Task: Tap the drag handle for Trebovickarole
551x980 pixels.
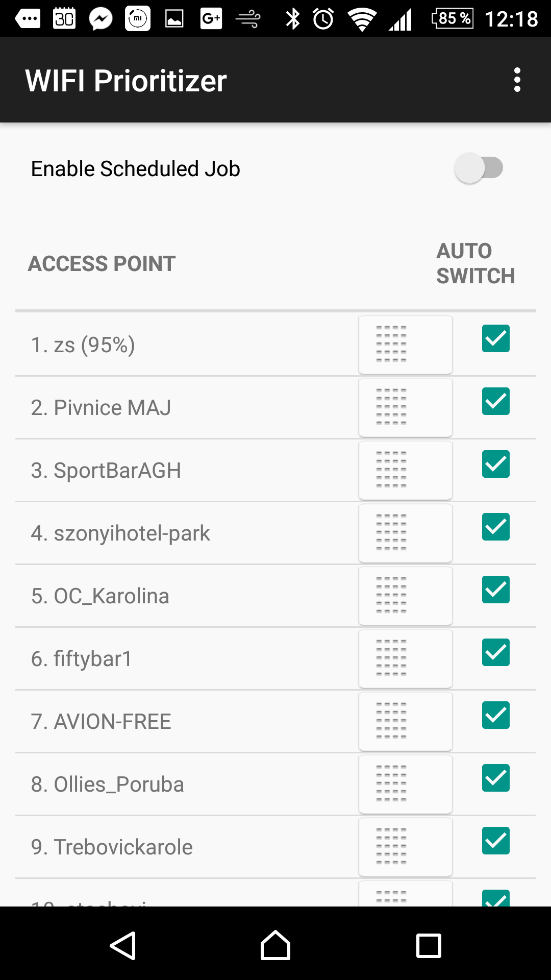Action: tap(405, 847)
